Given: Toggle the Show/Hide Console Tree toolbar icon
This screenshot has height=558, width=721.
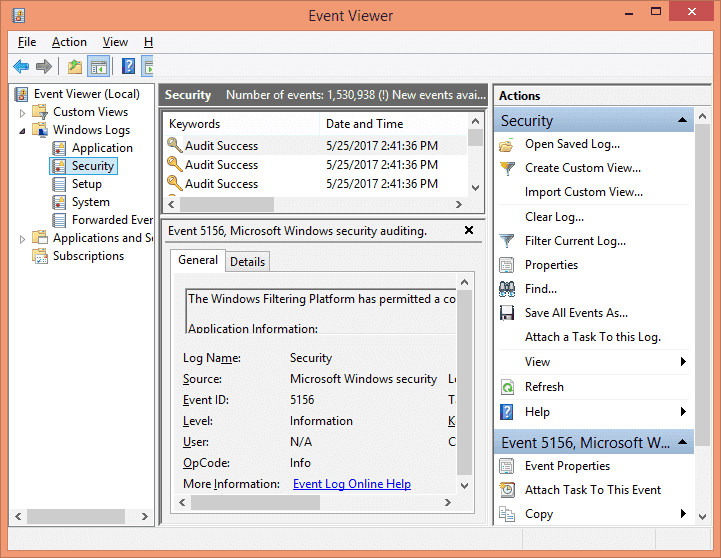Looking at the screenshot, I should [x=98, y=67].
